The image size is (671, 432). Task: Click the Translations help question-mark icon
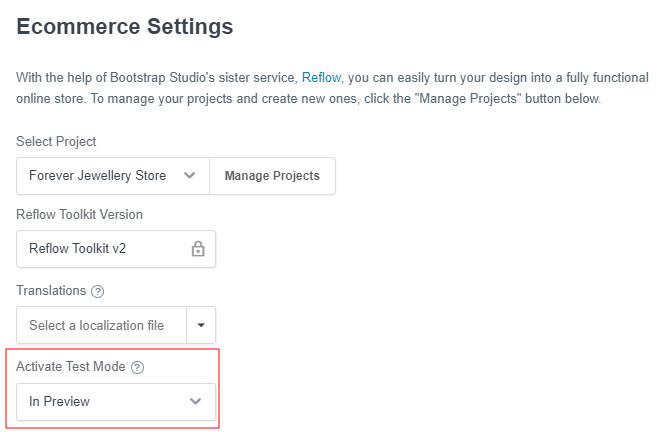click(98, 291)
